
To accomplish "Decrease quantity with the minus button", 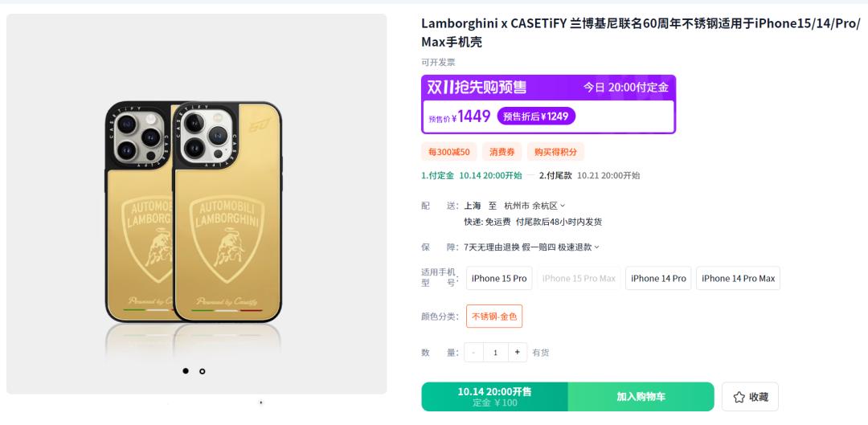I will pos(474,352).
